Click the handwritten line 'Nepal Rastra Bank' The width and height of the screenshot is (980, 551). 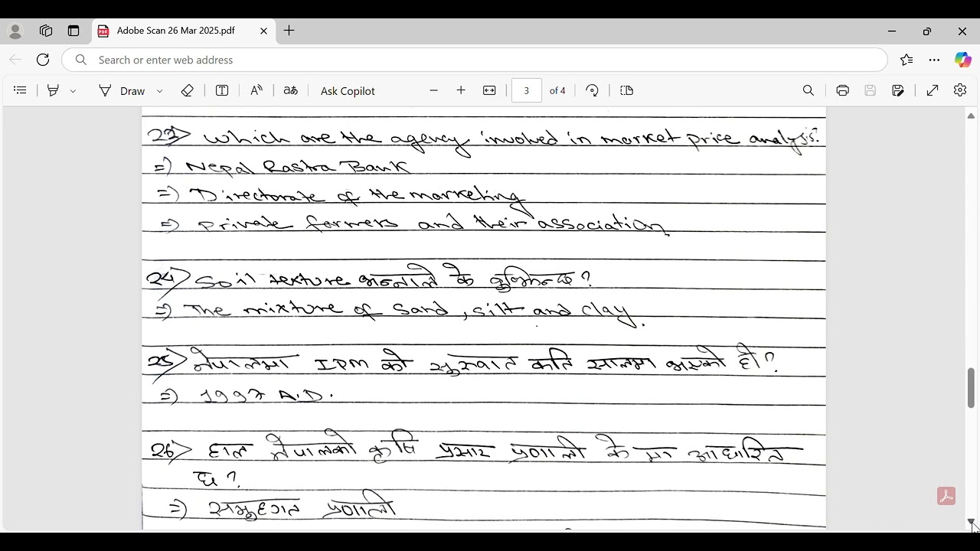(297, 167)
